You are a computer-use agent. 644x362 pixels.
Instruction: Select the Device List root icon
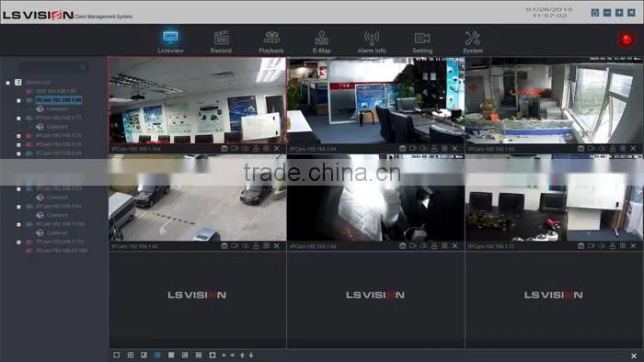18,83
